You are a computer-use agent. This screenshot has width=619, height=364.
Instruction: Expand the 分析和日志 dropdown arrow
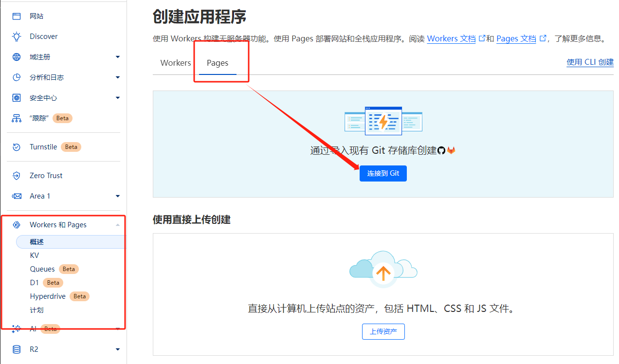117,77
